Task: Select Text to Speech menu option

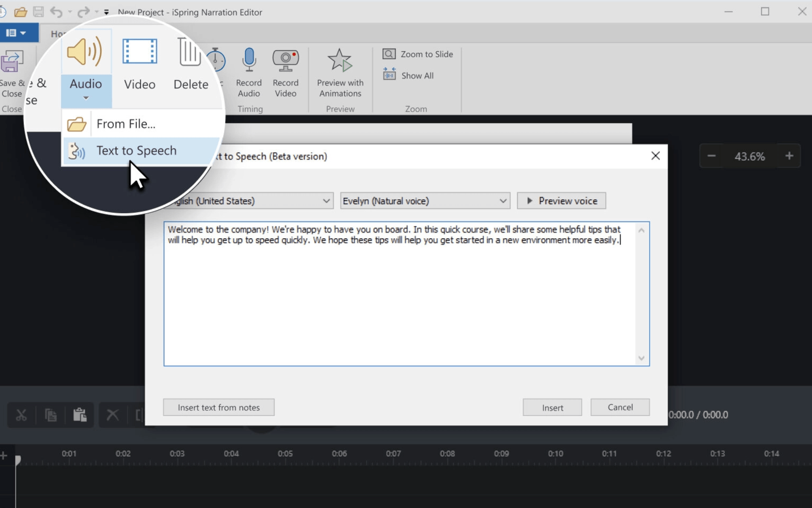Action: click(136, 151)
